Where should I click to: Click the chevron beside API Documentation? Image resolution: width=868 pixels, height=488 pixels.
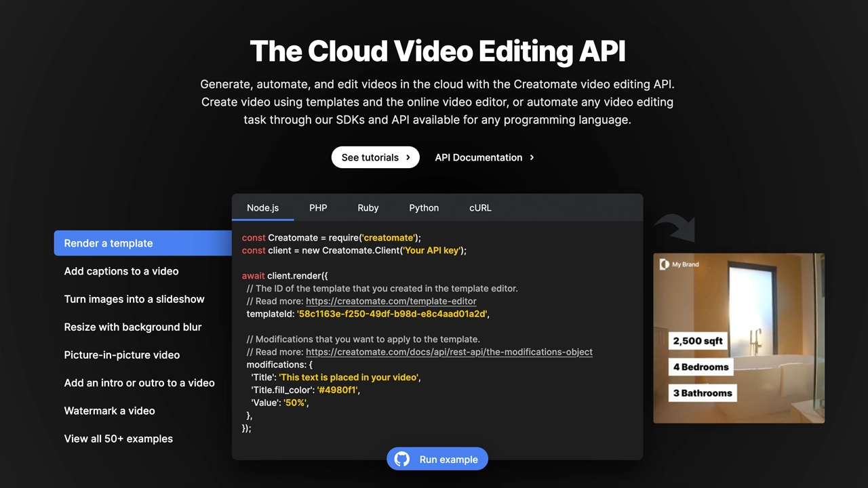pos(532,157)
